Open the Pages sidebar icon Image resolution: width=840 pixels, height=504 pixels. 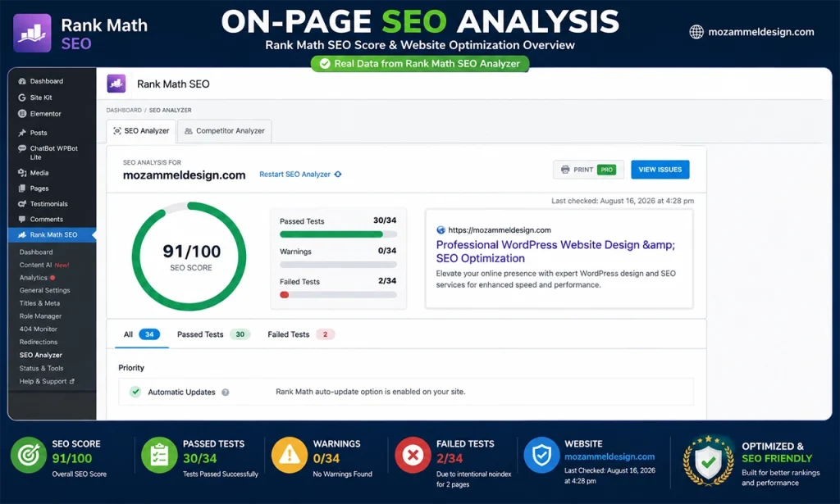[x=22, y=188]
